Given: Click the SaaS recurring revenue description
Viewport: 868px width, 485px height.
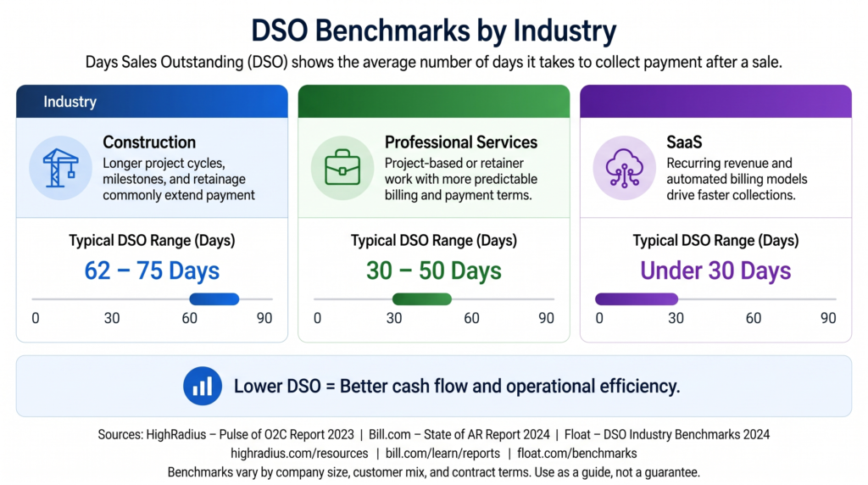Looking at the screenshot, I should (737, 180).
